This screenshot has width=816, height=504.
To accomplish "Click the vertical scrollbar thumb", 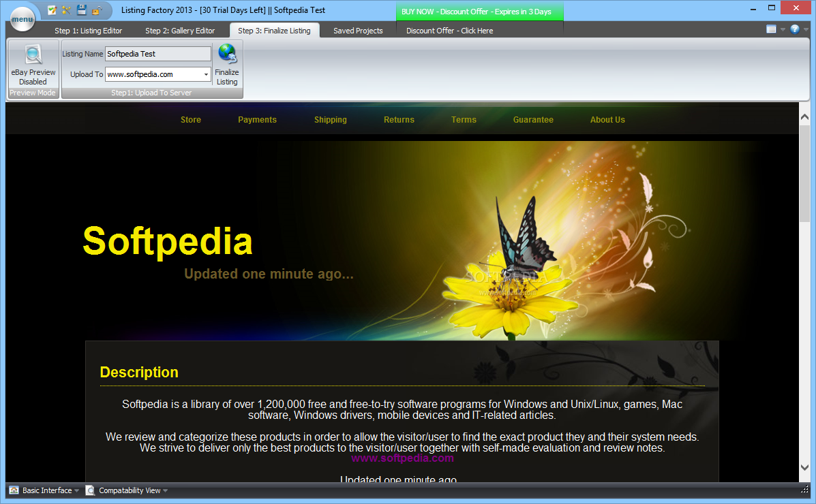I will coord(804,173).
